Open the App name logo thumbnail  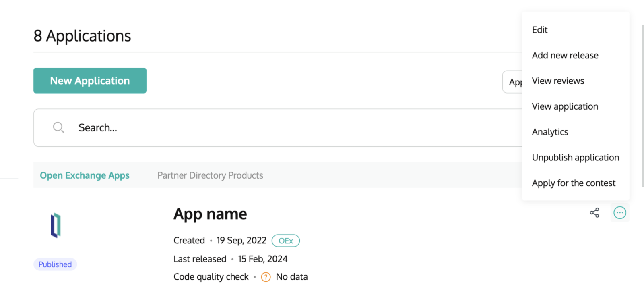56,225
